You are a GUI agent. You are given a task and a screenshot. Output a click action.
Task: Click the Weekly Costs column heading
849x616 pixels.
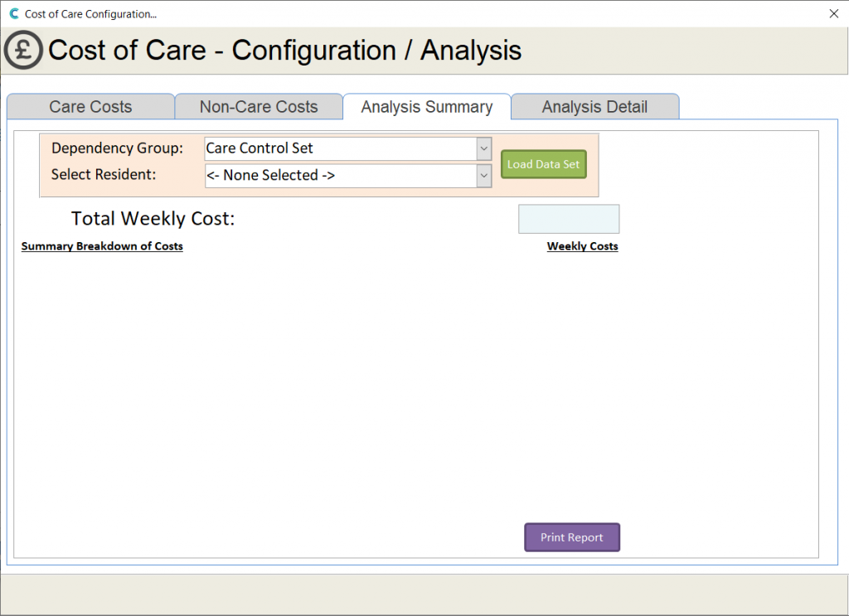click(x=582, y=246)
